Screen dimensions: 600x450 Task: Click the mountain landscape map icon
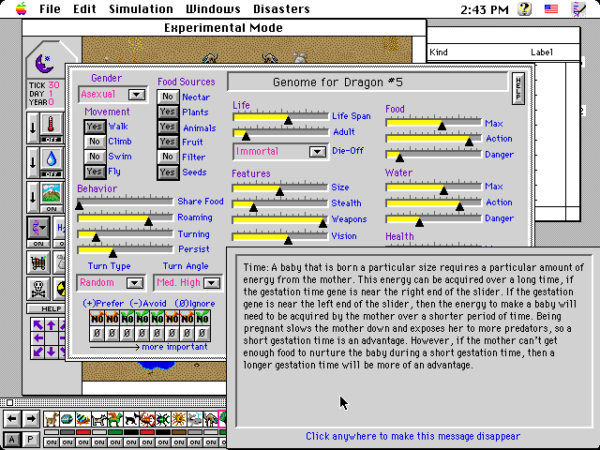pos(51,193)
